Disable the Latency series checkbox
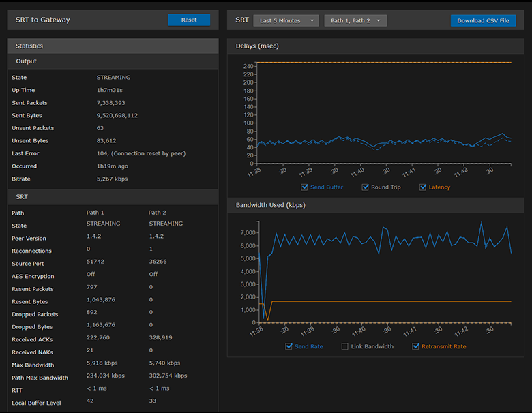532x413 pixels. (423, 187)
